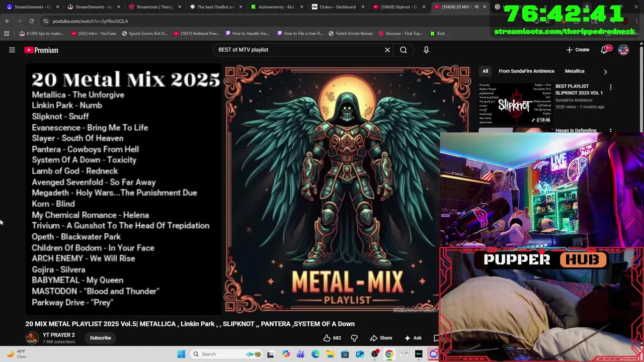
Task: Dislike the video with thumbs down
Action: click(354, 338)
